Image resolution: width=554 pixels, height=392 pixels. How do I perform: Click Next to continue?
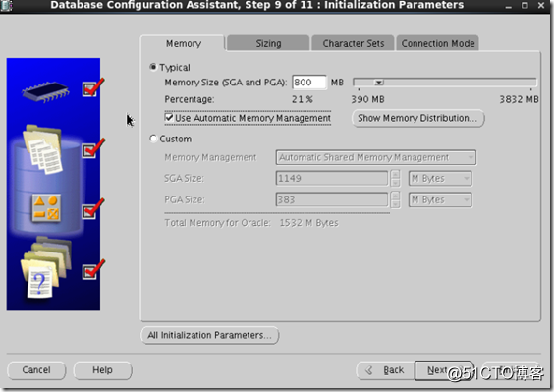(x=444, y=370)
